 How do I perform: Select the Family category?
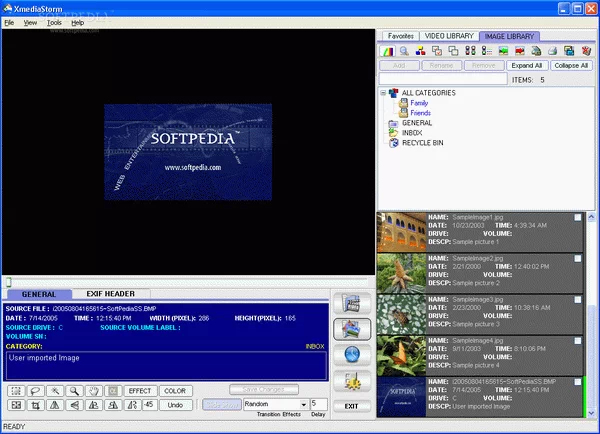419,103
